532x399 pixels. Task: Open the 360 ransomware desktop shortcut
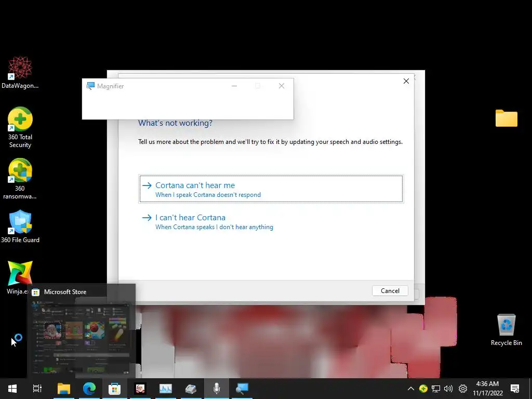coord(20,179)
